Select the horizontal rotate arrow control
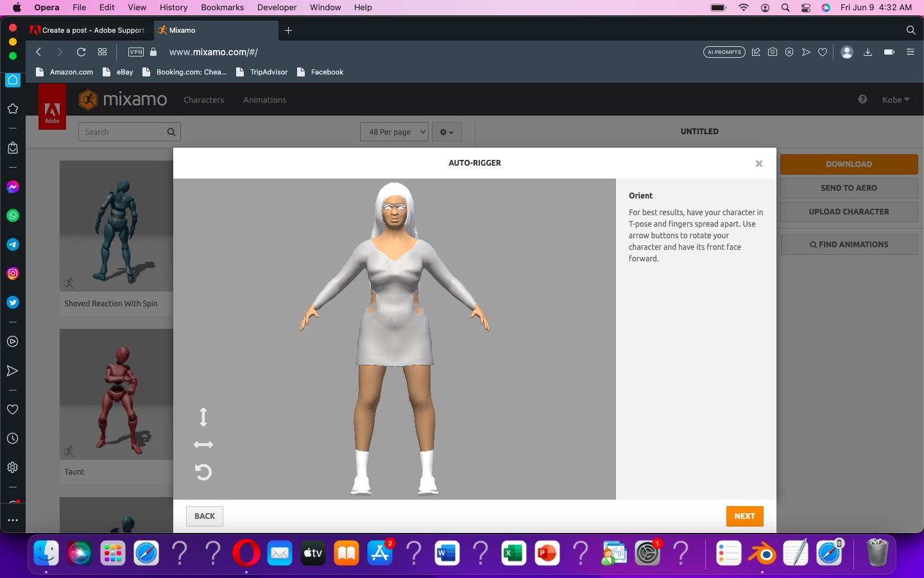 coord(203,444)
